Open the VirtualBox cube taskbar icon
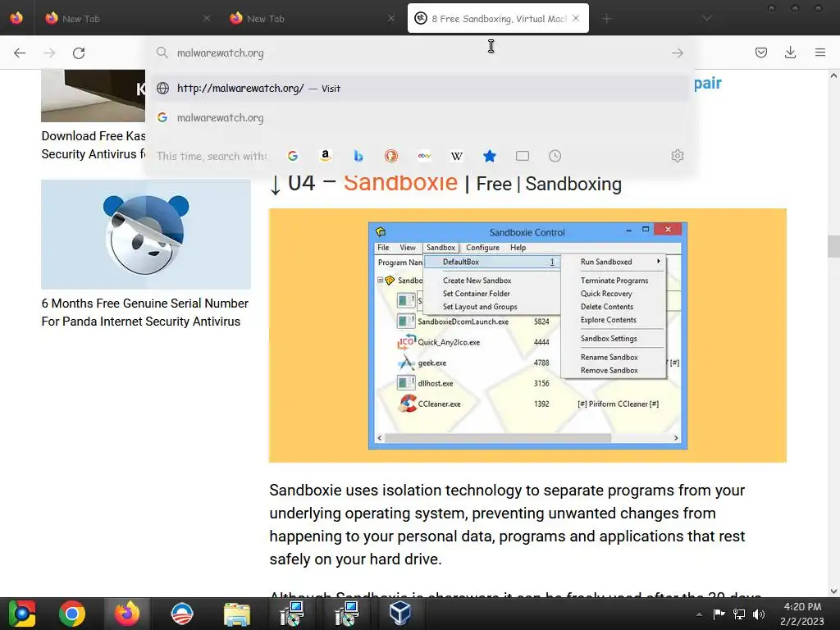This screenshot has height=630, width=840. click(400, 614)
